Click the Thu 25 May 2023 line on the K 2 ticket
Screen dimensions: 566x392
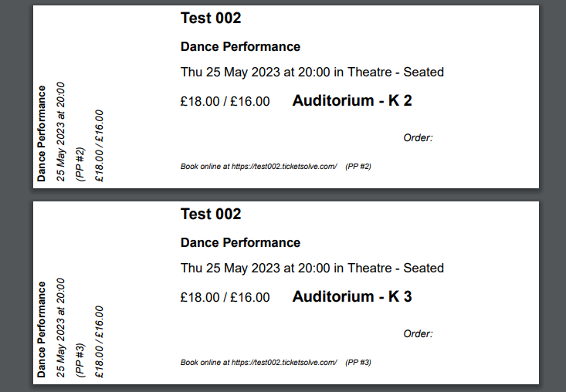pyautogui.click(x=312, y=73)
